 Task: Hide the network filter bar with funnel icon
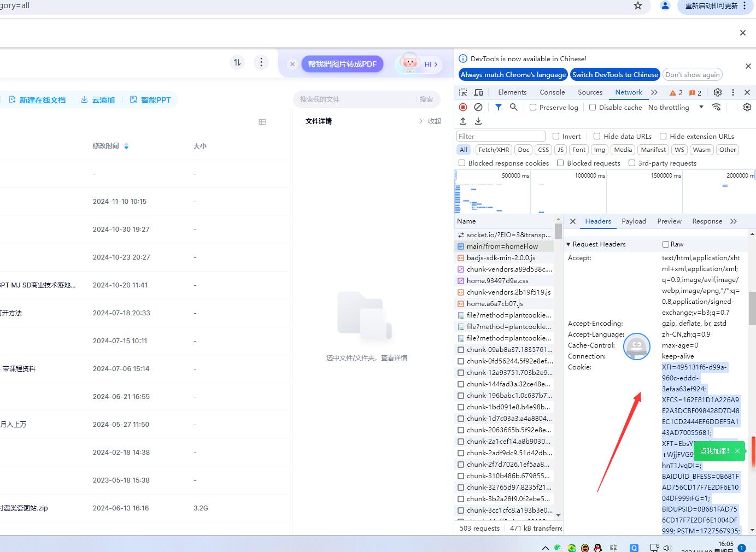[498, 107]
